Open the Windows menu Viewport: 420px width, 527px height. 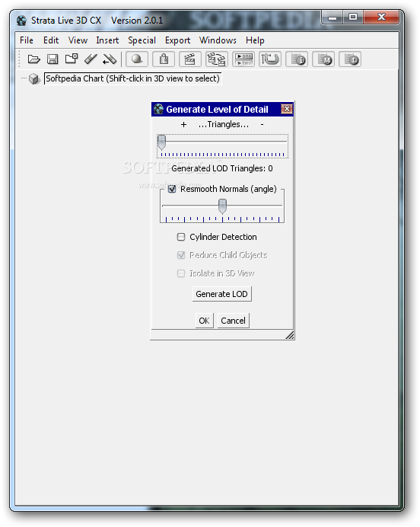click(218, 40)
